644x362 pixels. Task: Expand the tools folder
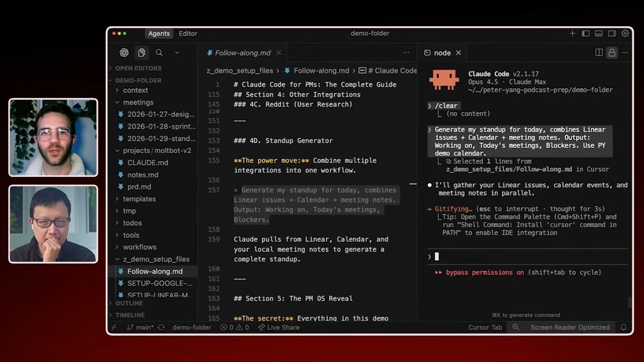[x=131, y=235]
